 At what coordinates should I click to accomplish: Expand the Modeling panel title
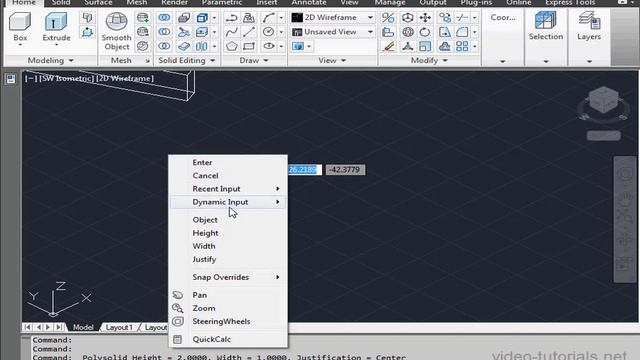coord(51,60)
